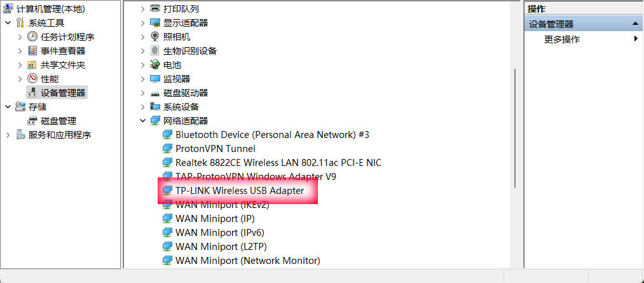This screenshot has height=283, width=644.
Task: Open the More Actions submenu
Action: pos(636,39)
